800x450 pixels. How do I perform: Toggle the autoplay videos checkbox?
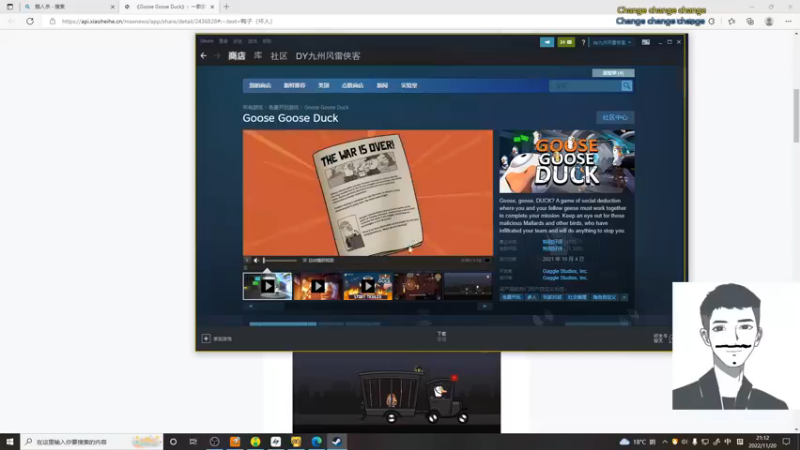pyautogui.click(x=305, y=261)
